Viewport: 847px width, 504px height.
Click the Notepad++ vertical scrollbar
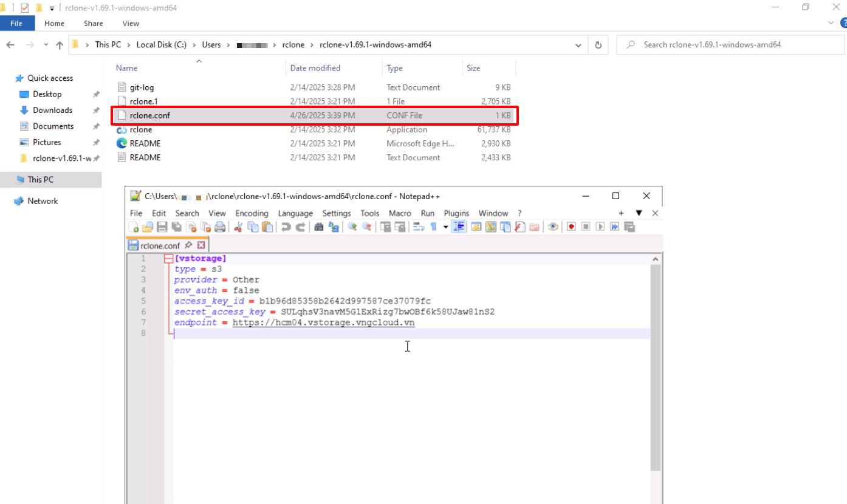[655, 364]
